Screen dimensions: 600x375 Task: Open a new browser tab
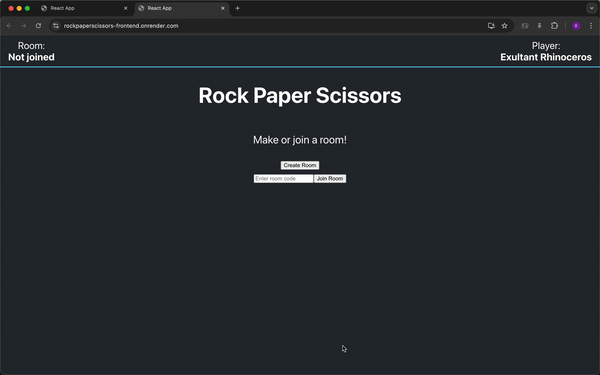click(237, 8)
